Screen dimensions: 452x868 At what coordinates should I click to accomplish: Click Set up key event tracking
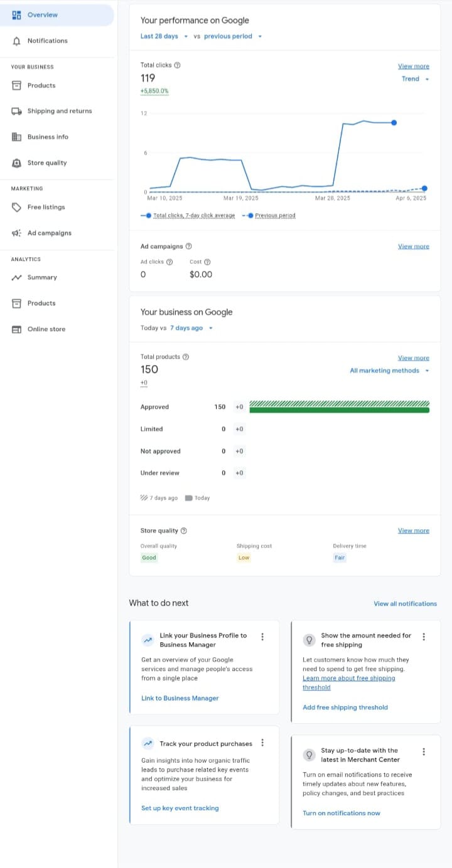tap(180, 808)
